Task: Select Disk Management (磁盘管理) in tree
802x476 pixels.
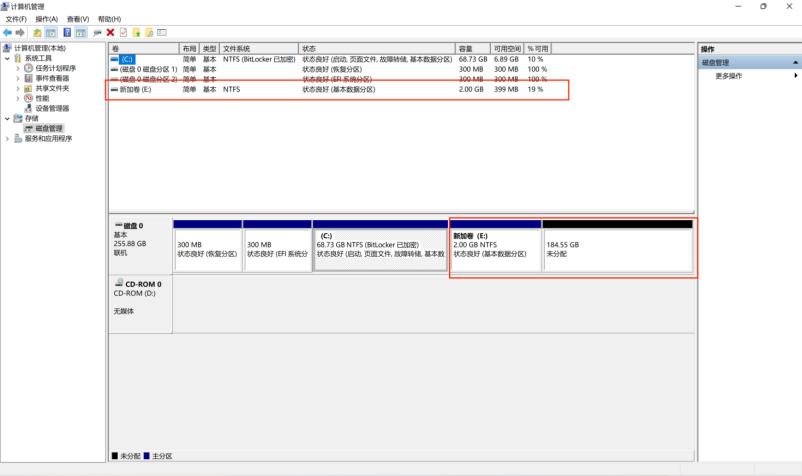Action: click(x=48, y=128)
